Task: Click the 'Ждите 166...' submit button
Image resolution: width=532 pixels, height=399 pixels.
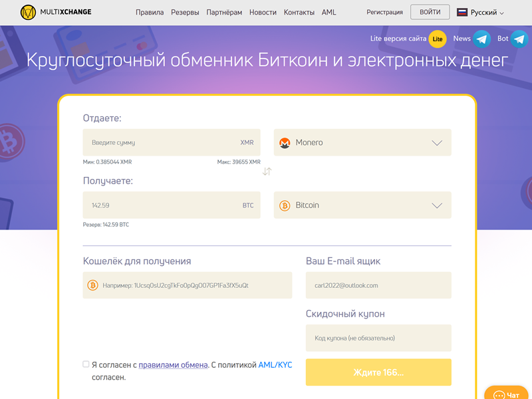Action: [378, 372]
